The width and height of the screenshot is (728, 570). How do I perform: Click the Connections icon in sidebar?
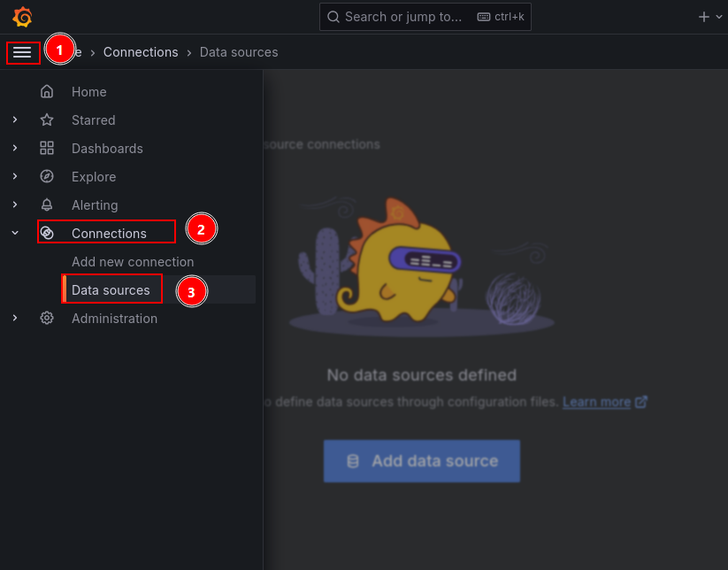click(46, 233)
